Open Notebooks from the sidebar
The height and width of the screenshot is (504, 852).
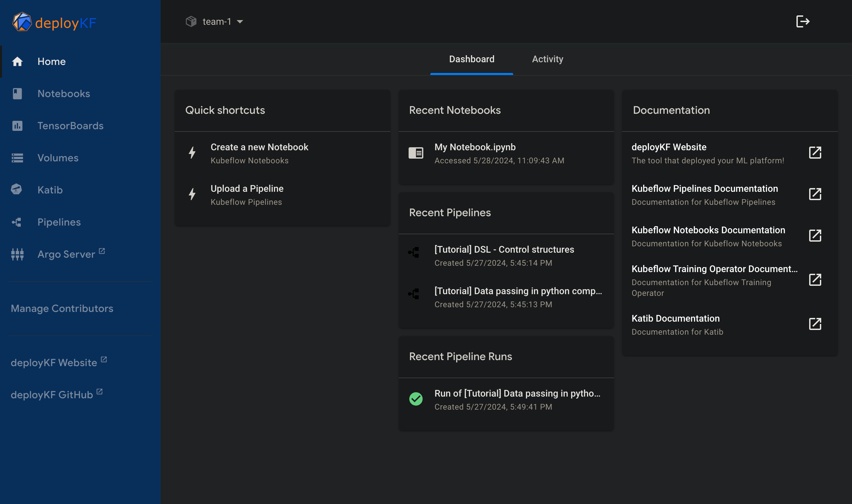tap(80, 94)
